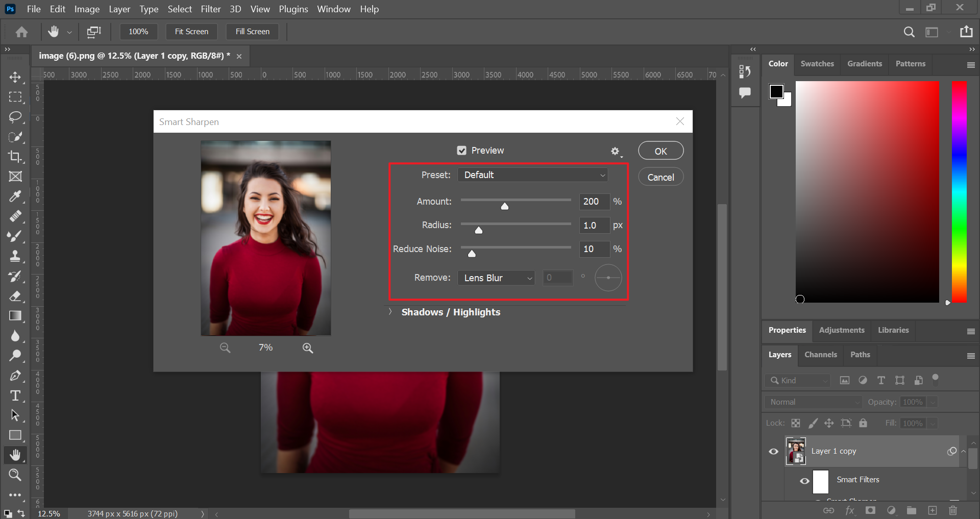Image resolution: width=980 pixels, height=519 pixels.
Task: Click the Smart Sharpen settings gear icon
Action: pyautogui.click(x=615, y=151)
